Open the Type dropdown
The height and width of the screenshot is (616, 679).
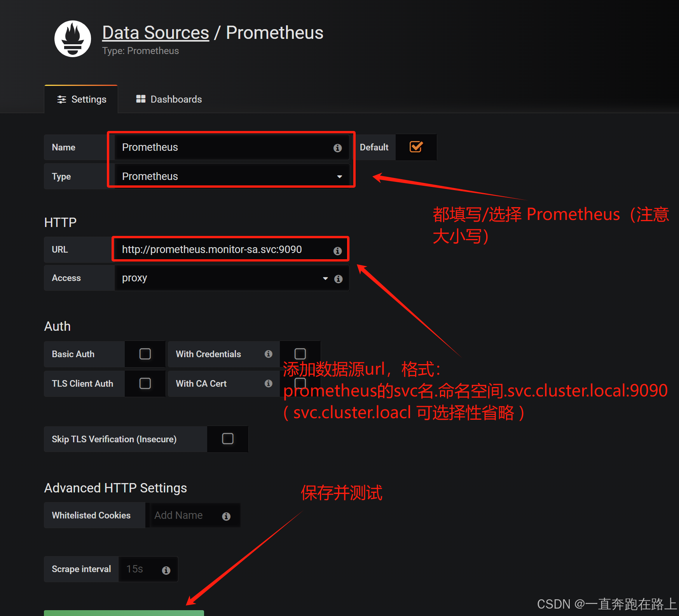coord(232,176)
